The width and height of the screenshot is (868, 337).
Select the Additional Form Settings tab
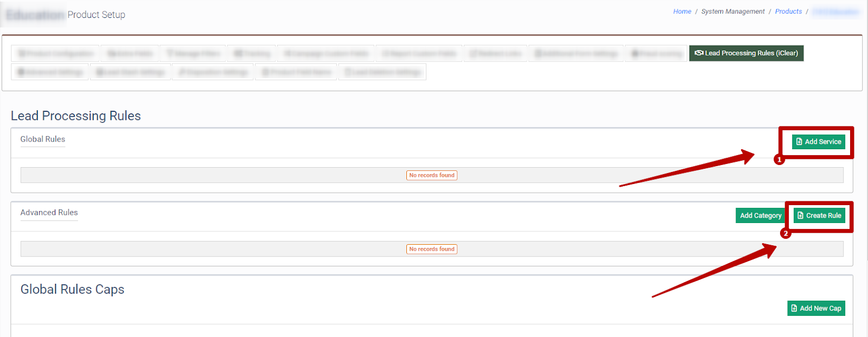tap(576, 54)
